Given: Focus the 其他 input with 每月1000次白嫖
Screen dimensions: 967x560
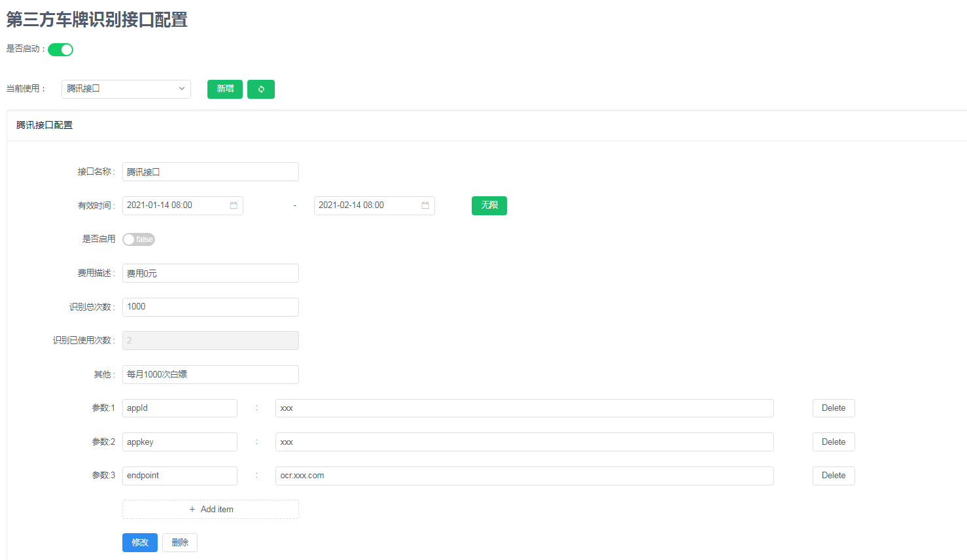Looking at the screenshot, I should pos(211,375).
